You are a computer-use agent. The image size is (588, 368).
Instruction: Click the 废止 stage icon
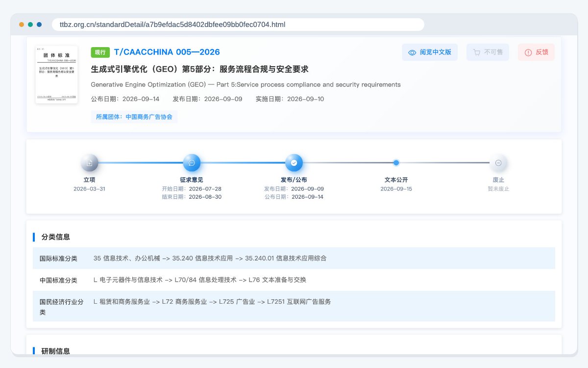(498, 163)
